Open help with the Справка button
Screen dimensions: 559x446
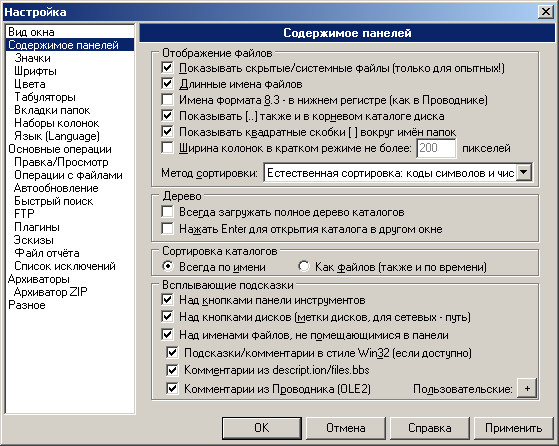(x=430, y=428)
